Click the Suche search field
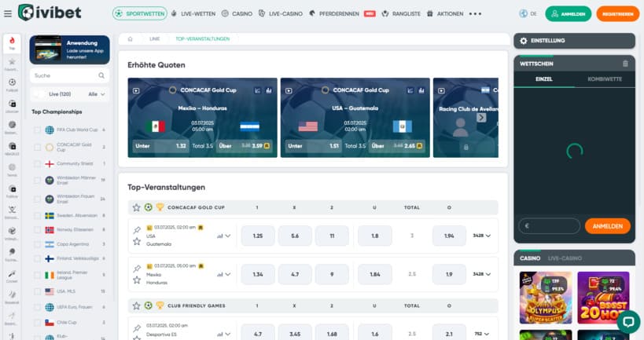The image size is (644, 340). [x=69, y=76]
